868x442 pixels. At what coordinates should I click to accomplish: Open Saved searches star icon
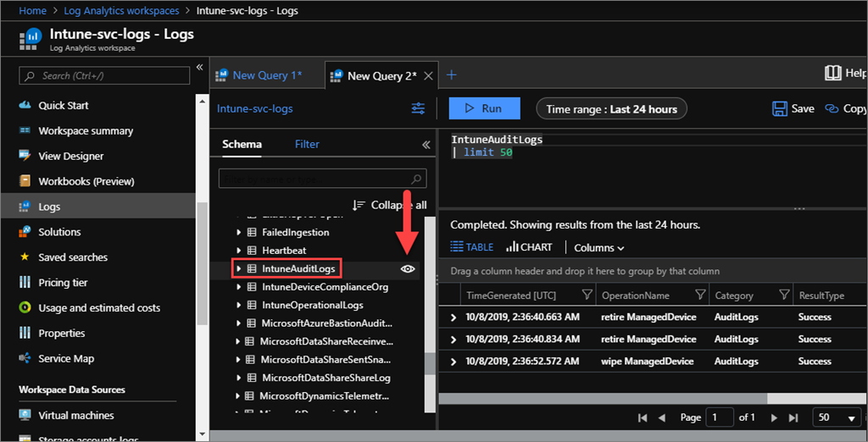click(25, 257)
